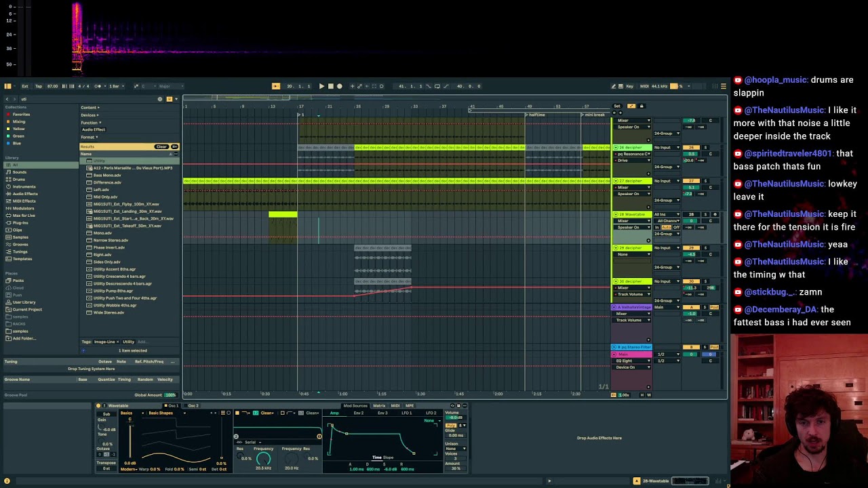Arm the Arrangement Record button
Image resolution: width=868 pixels, height=488 pixels.
[340, 86]
